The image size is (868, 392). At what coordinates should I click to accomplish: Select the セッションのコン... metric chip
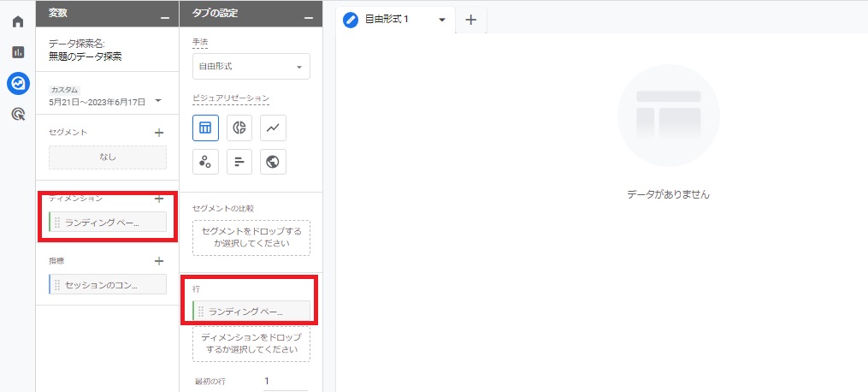(x=108, y=285)
